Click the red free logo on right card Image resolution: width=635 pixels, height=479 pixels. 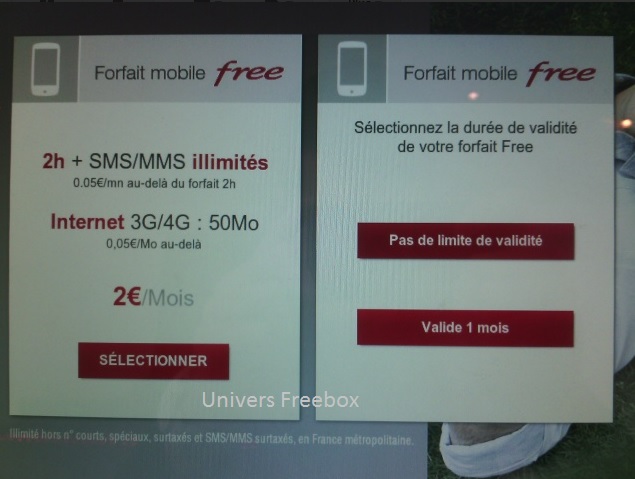pos(561,74)
